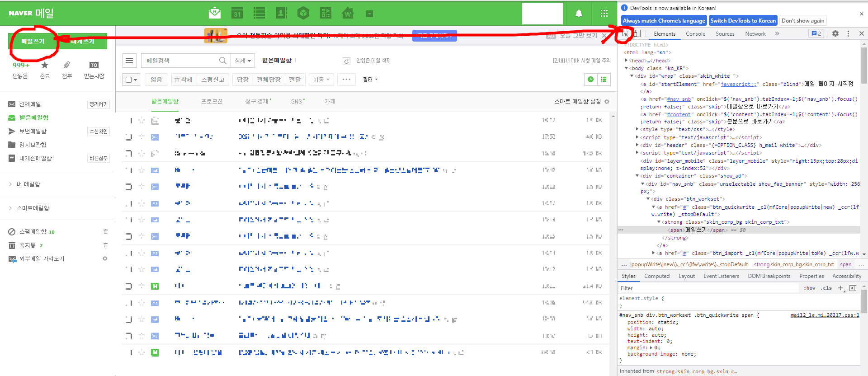Click the more actions ellipsis in mail toolbar
868x376 pixels.
point(346,79)
